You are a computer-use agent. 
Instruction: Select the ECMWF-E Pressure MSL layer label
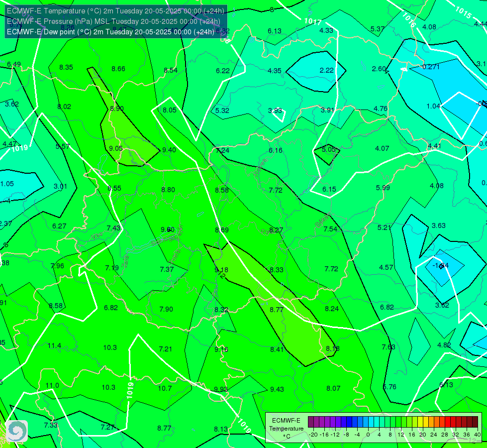(113, 21)
